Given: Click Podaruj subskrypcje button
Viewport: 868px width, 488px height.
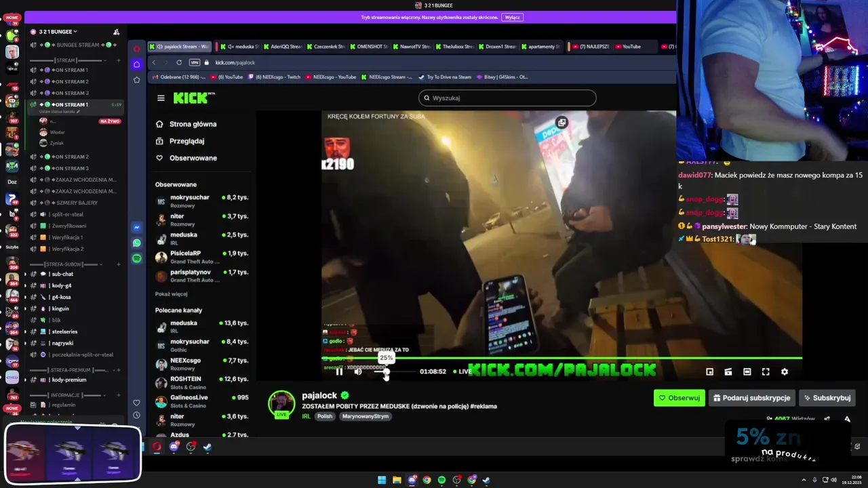Looking at the screenshot, I should [751, 398].
